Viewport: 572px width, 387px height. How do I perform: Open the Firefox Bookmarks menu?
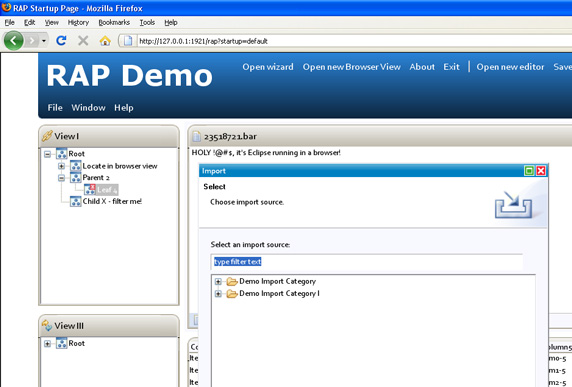click(114, 23)
